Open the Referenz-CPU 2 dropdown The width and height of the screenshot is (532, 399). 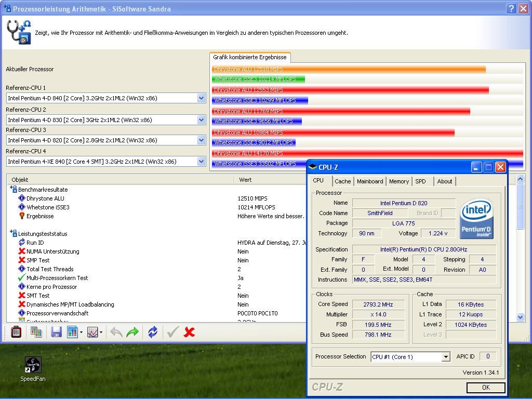point(201,120)
